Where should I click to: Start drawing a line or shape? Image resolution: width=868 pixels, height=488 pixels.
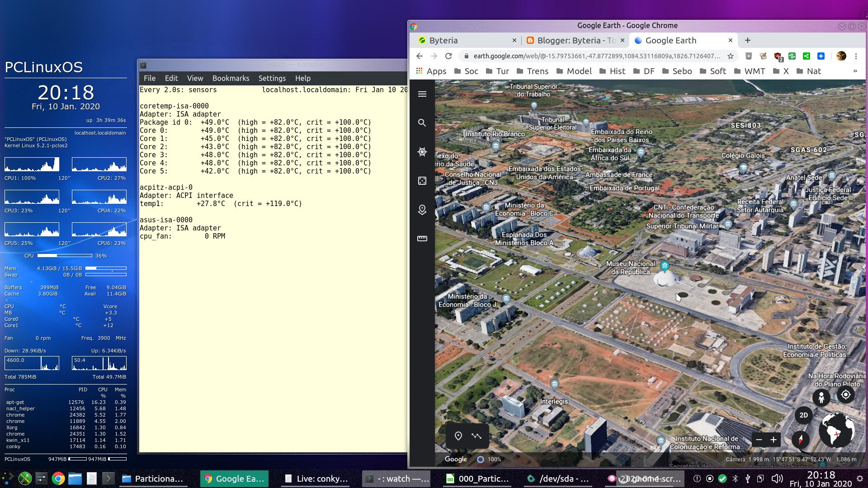point(476,436)
